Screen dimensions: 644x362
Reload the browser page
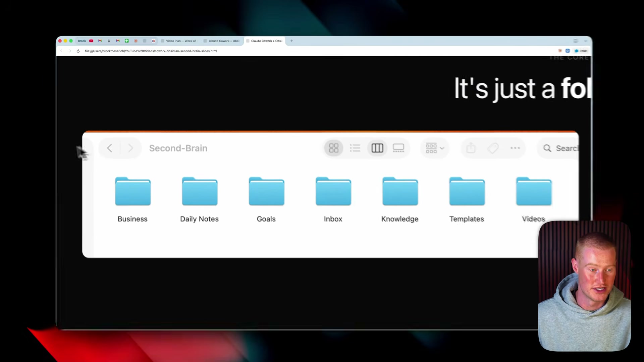(x=78, y=51)
